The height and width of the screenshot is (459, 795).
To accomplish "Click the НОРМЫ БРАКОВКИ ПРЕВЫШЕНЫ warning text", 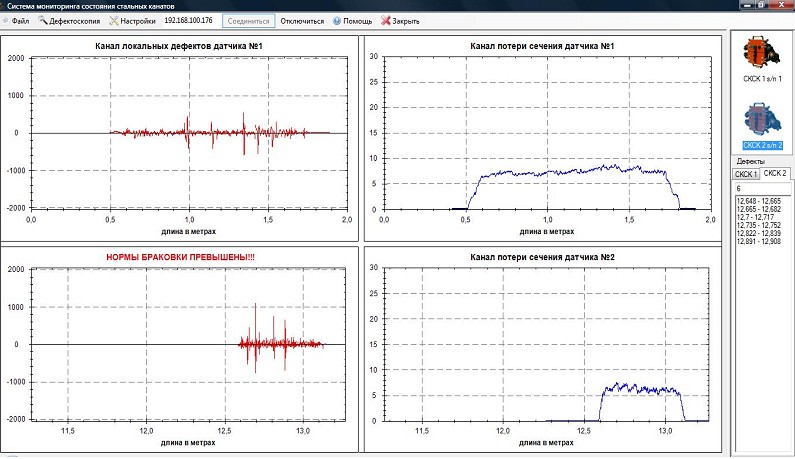I will click(180, 257).
